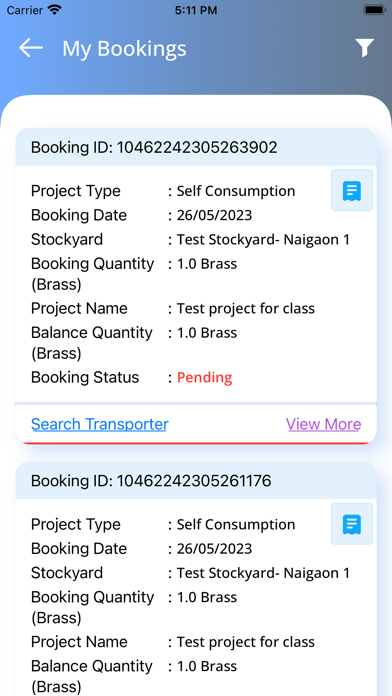Tap the red Pending status text

click(205, 378)
